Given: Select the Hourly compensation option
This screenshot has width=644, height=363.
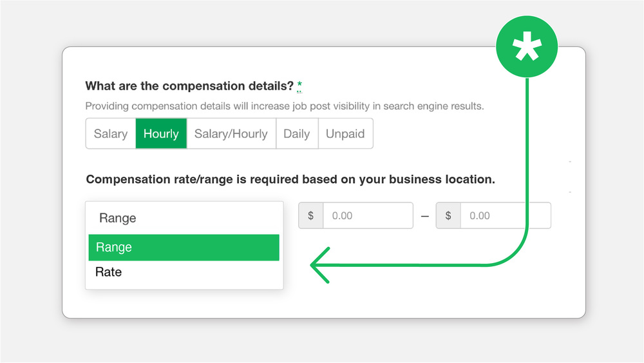Looking at the screenshot, I should (x=161, y=133).
